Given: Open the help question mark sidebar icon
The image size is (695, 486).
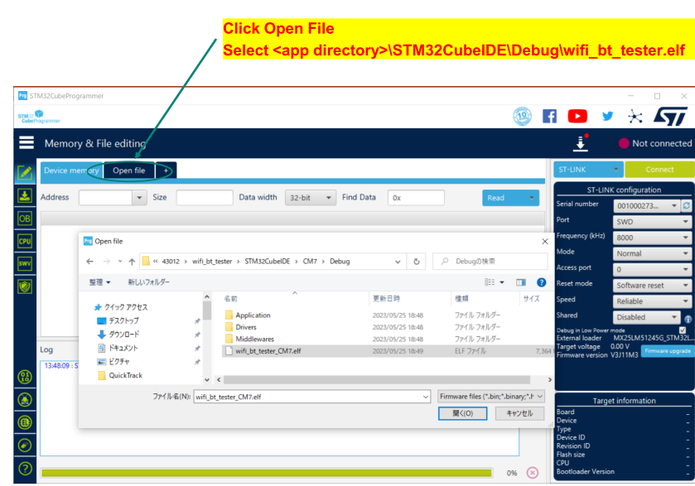Looking at the screenshot, I should pyautogui.click(x=25, y=468).
